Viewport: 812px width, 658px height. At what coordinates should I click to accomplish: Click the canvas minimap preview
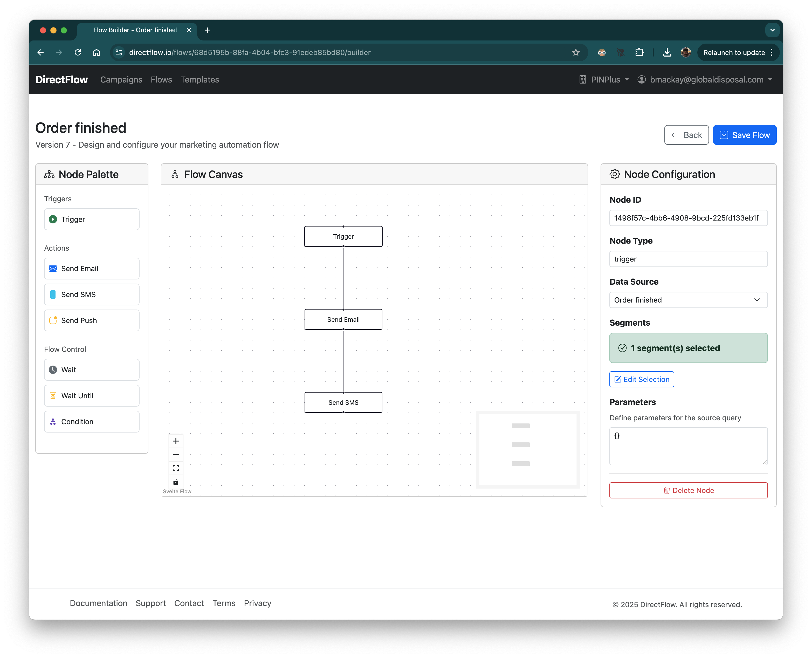pos(527,449)
